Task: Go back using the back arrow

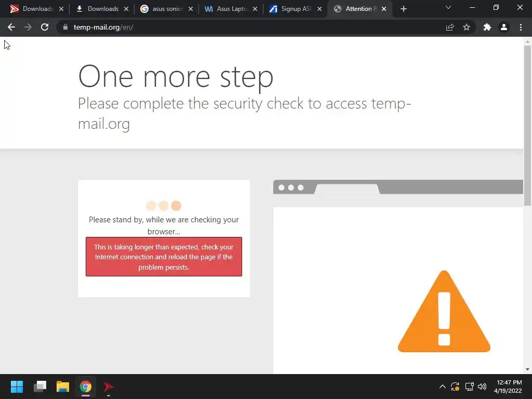Action: click(x=11, y=27)
